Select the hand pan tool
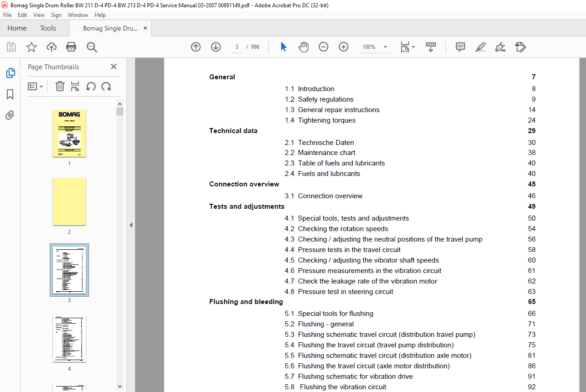Screen dimensions: 586x392 pos(303,47)
